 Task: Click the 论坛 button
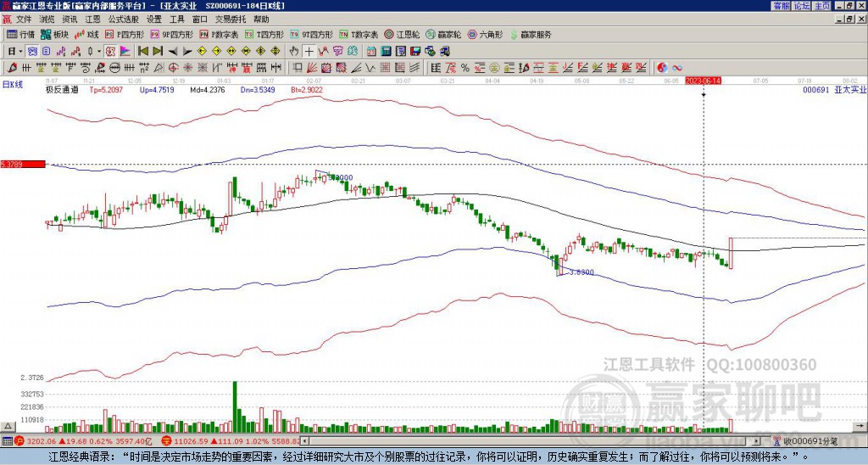802,6
